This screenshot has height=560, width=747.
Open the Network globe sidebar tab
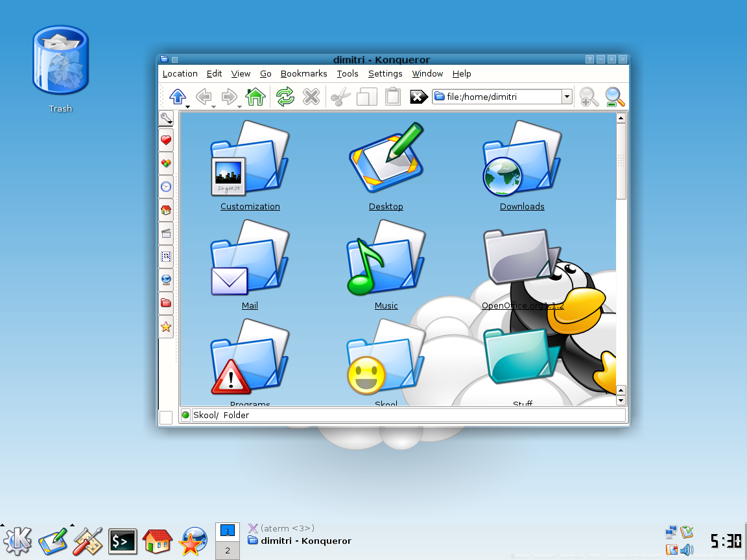coord(166,279)
